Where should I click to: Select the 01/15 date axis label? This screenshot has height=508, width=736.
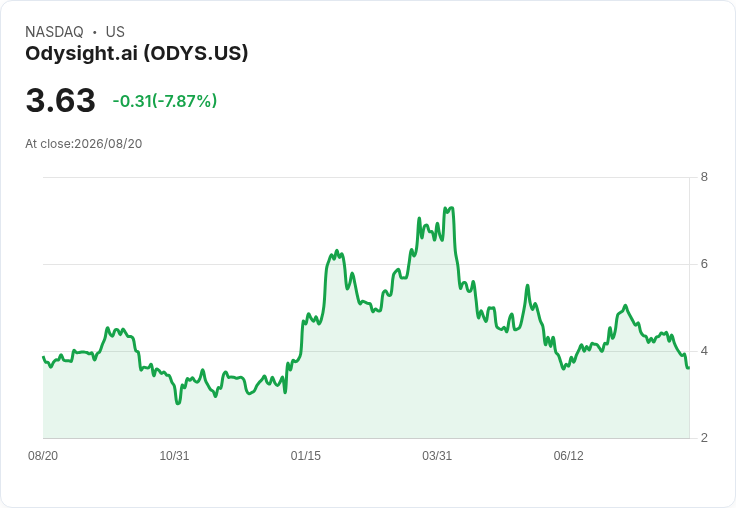pyautogui.click(x=306, y=455)
